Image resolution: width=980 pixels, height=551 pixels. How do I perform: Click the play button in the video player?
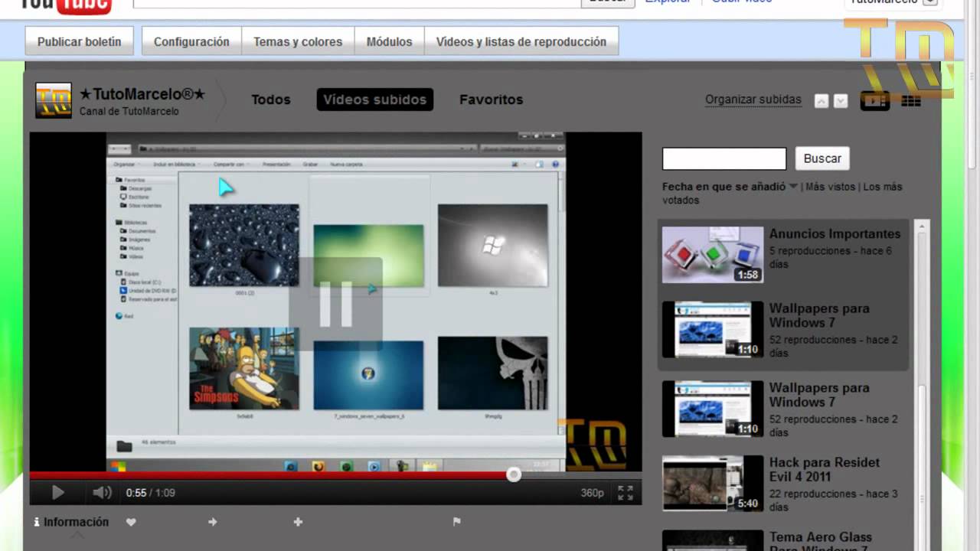57,493
